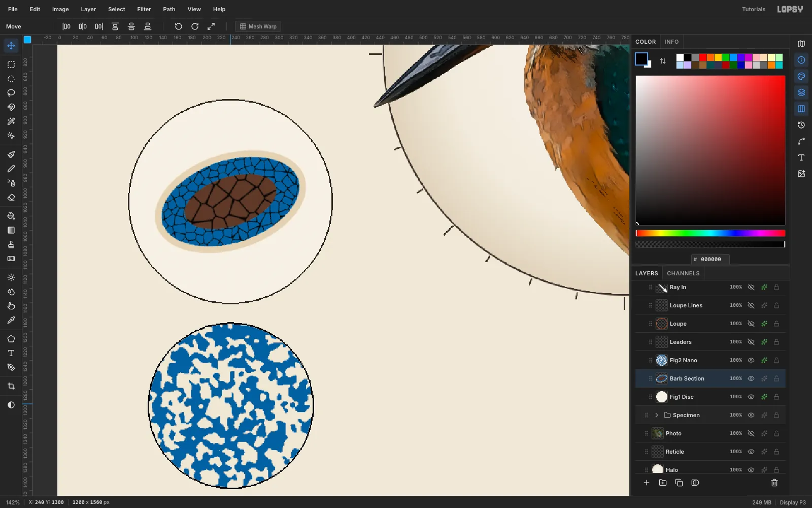Toggle lock on the Fig1 Disc layer
This screenshot has height=508, width=812.
tap(776, 397)
